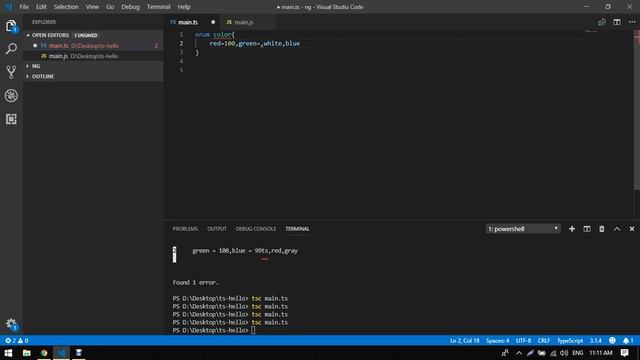Open the Extensions view icon
Screen dimensions: 640x360
[x=11, y=119]
